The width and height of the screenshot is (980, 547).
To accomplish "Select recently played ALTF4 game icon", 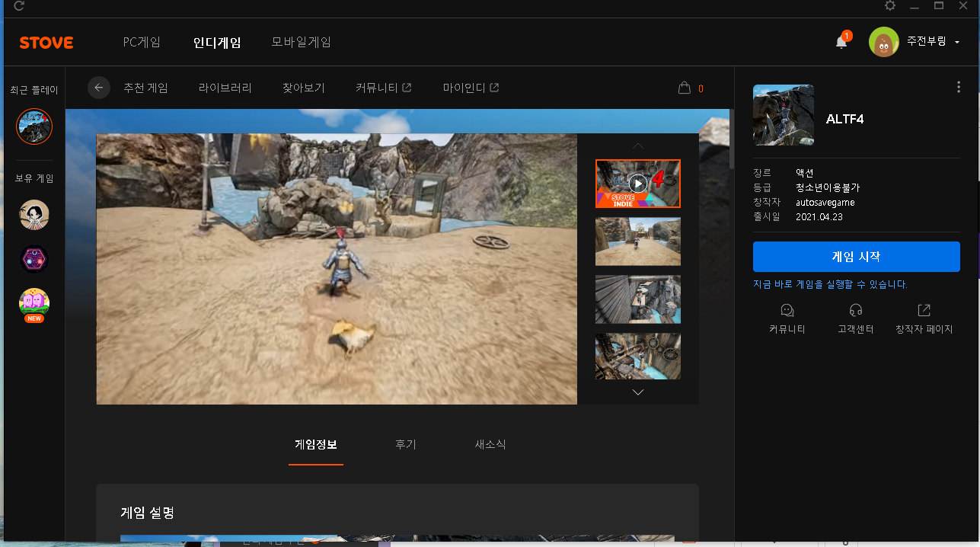I will pyautogui.click(x=34, y=126).
